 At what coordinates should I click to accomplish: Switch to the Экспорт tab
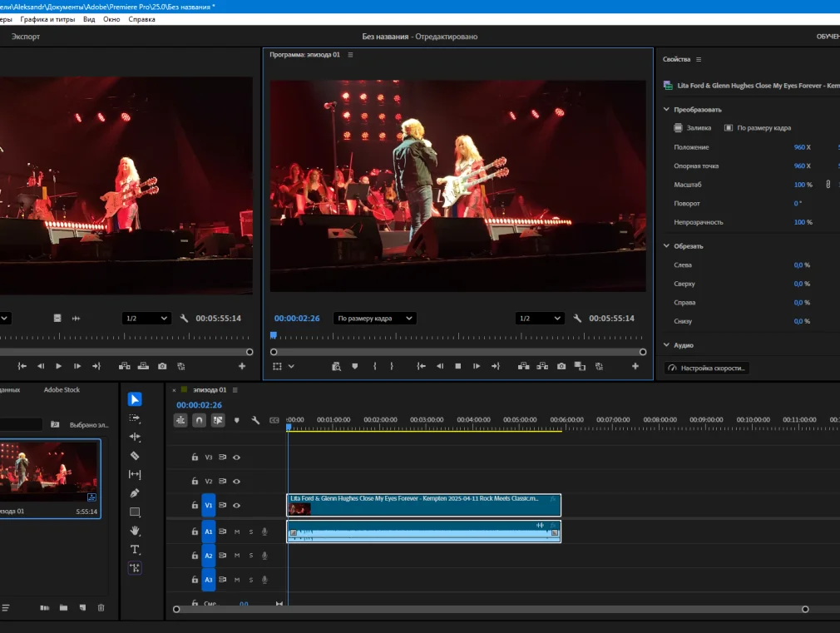(25, 37)
